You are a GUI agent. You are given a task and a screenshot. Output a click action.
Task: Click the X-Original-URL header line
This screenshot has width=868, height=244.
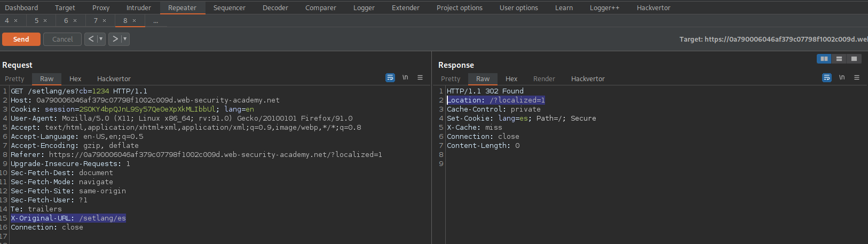(x=68, y=218)
